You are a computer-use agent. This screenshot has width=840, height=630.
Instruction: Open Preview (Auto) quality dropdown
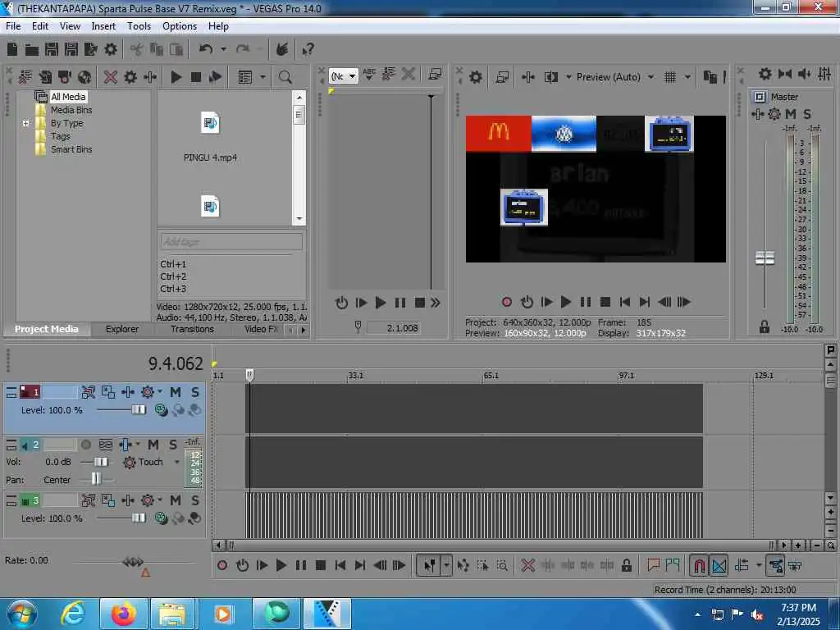tap(651, 77)
